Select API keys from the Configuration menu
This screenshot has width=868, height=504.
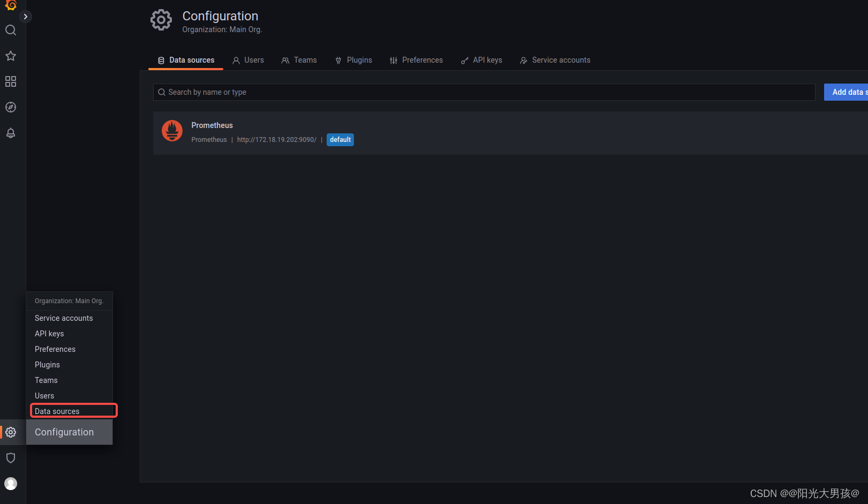(x=49, y=333)
